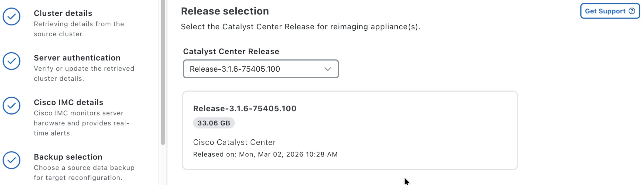This screenshot has width=644, height=185.
Task: Click the Catalyst Center Release field label
Action: coord(231,52)
